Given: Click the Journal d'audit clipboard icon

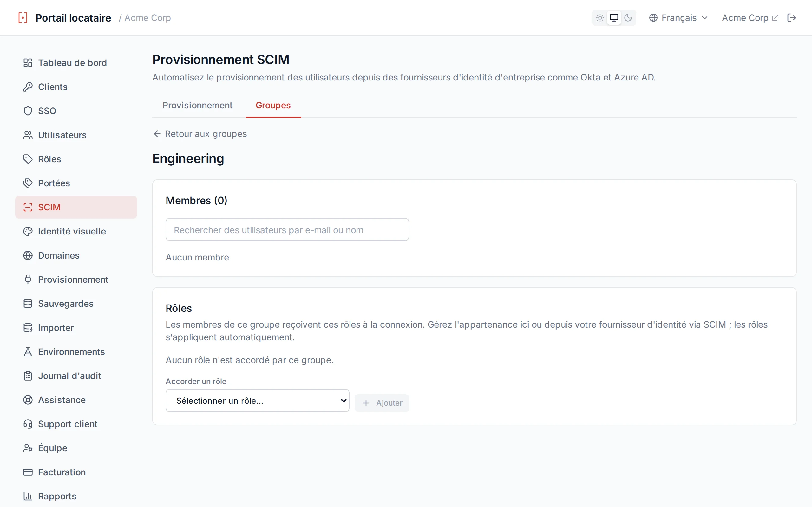Looking at the screenshot, I should click(28, 376).
